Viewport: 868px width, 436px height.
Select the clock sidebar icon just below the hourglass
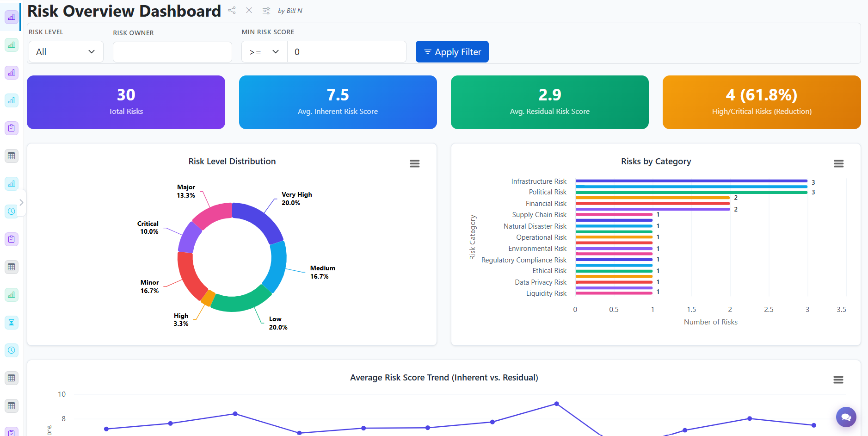(12, 350)
